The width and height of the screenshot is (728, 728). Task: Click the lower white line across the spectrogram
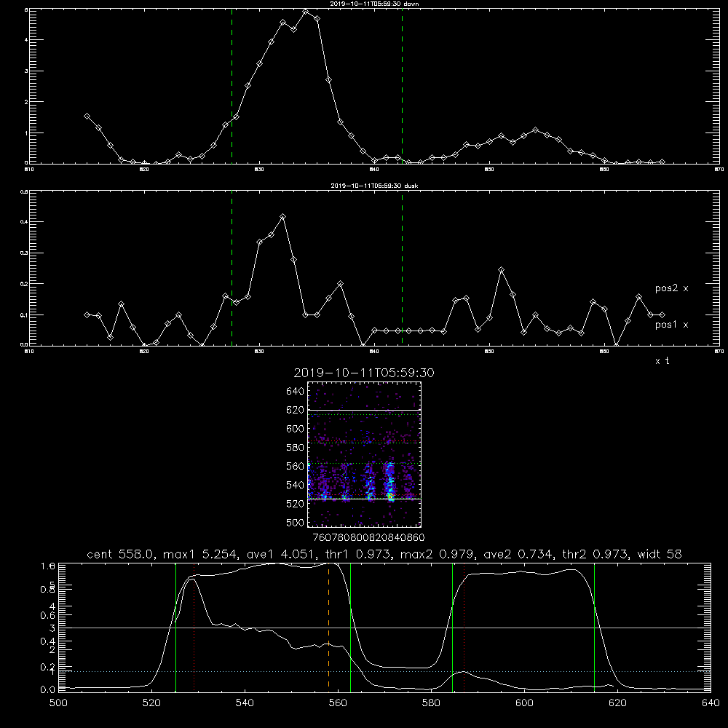(x=364, y=499)
